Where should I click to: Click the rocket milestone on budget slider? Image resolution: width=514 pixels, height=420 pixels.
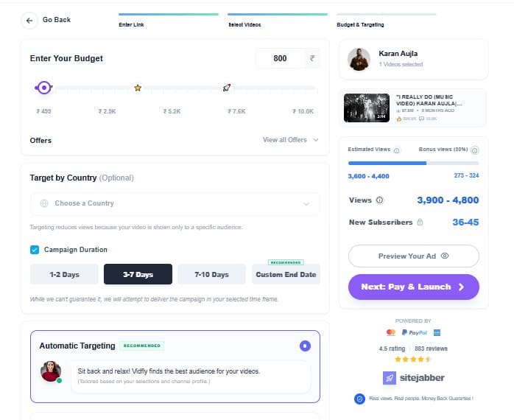pos(227,88)
